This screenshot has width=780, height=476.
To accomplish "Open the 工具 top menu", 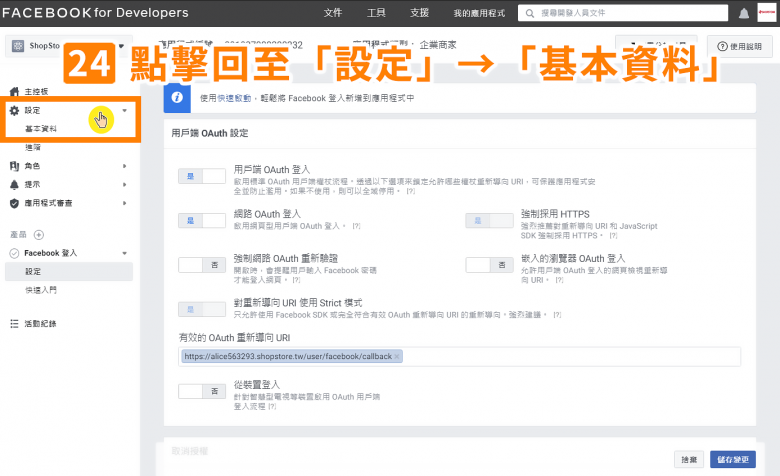I will click(x=376, y=13).
